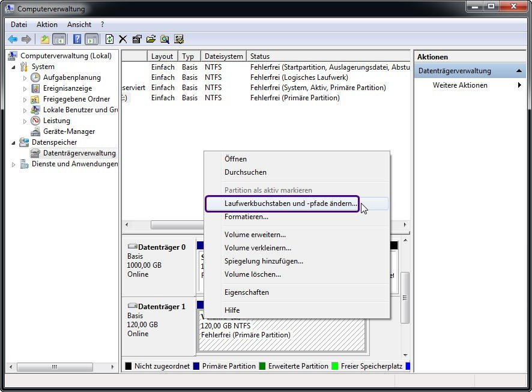Sort by the Typ column header
This screenshot has height=392, width=532.
tap(189, 56)
